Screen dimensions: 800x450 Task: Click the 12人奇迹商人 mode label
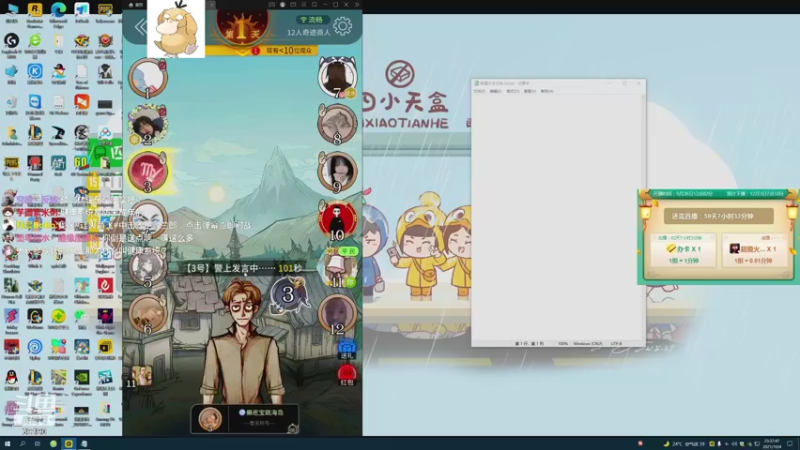pos(308,33)
